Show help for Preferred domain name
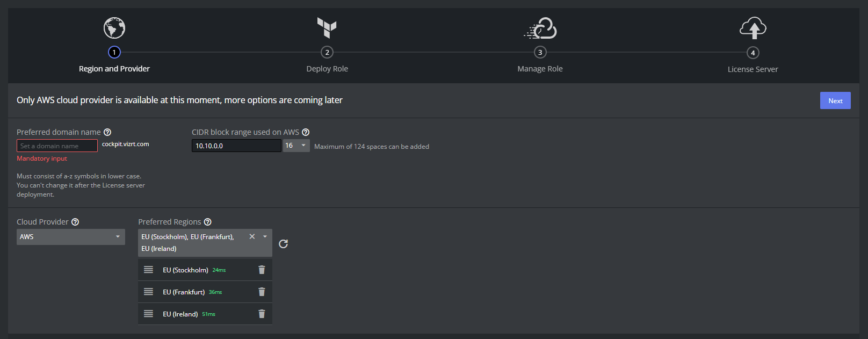Screen dimensions: 868x339 (107, 132)
